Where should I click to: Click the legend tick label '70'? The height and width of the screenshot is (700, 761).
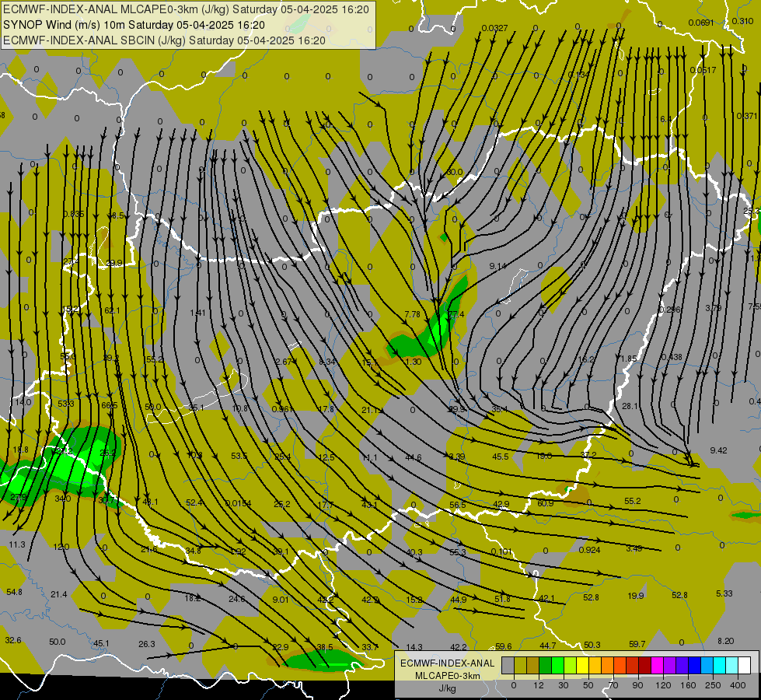click(613, 685)
